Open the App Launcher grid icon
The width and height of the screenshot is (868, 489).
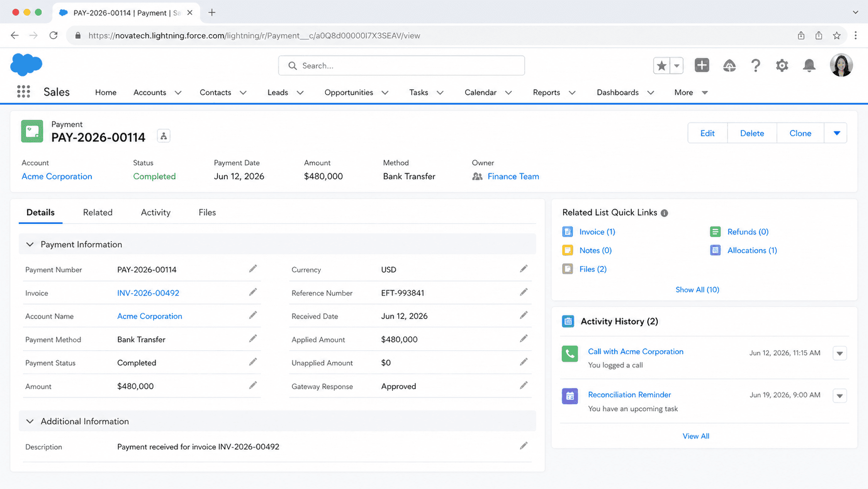click(x=23, y=92)
